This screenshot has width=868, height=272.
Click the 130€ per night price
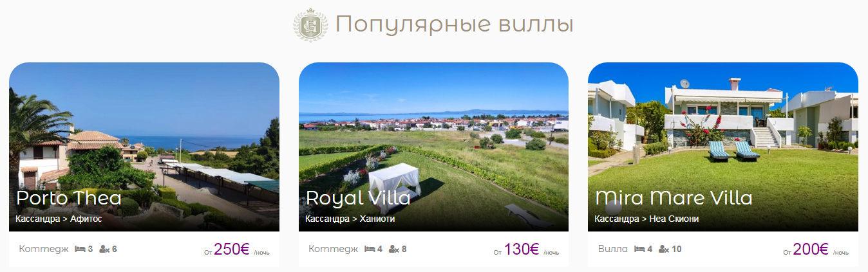coord(521,249)
